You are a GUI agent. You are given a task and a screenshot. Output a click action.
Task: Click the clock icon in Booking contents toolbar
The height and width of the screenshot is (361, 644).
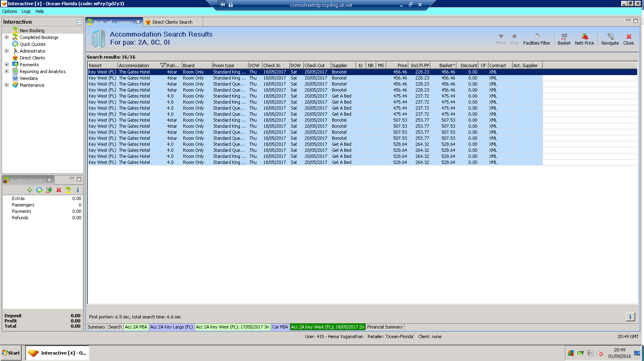pyautogui.click(x=39, y=190)
